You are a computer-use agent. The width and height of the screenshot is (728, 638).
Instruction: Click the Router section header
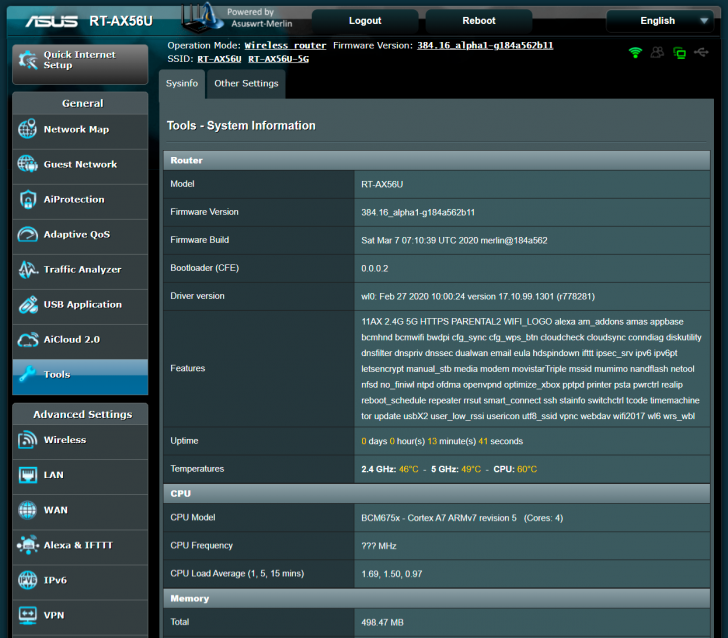(x=436, y=160)
